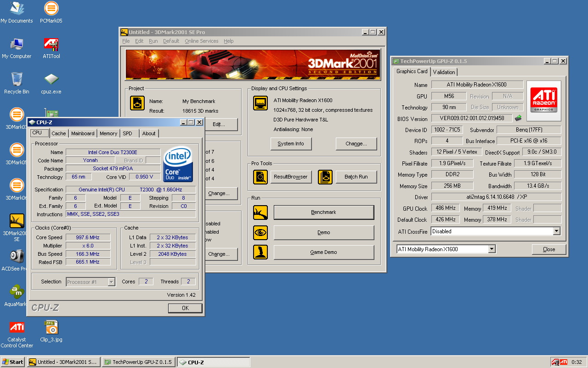Viewport: 588px width, 368px height.
Task: Switch to Validation tab in GPU-Z
Action: (x=444, y=72)
